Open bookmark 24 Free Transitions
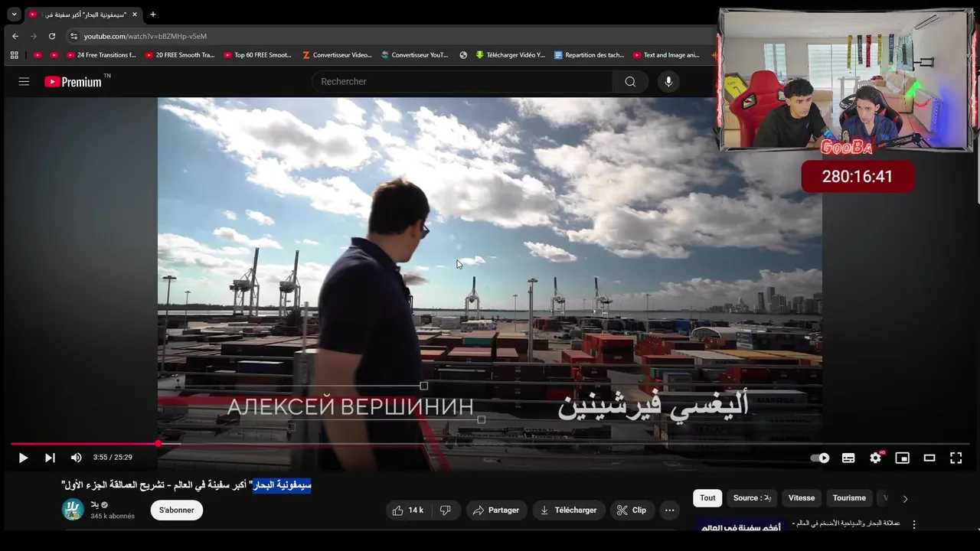The width and height of the screenshot is (980, 551). 100,55
